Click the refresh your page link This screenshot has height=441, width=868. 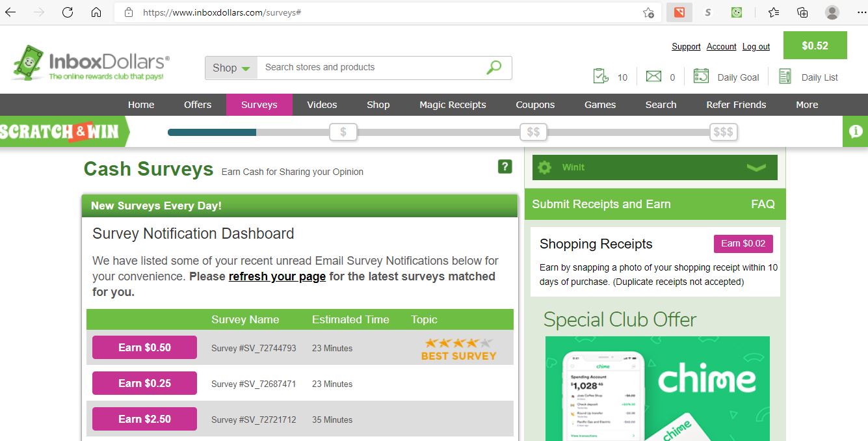click(277, 276)
